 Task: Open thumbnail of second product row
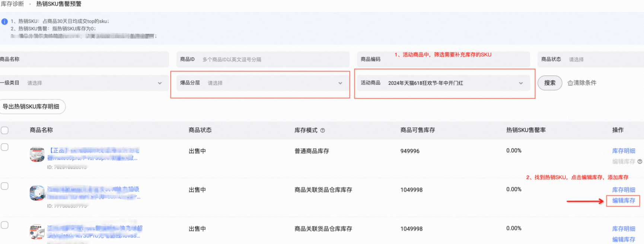coord(37,193)
